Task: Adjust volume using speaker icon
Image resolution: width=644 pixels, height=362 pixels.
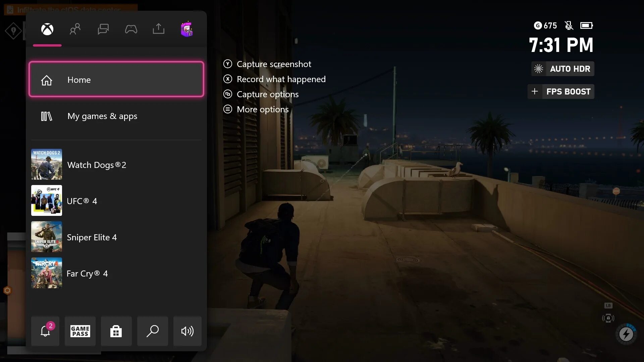Action: point(187,331)
